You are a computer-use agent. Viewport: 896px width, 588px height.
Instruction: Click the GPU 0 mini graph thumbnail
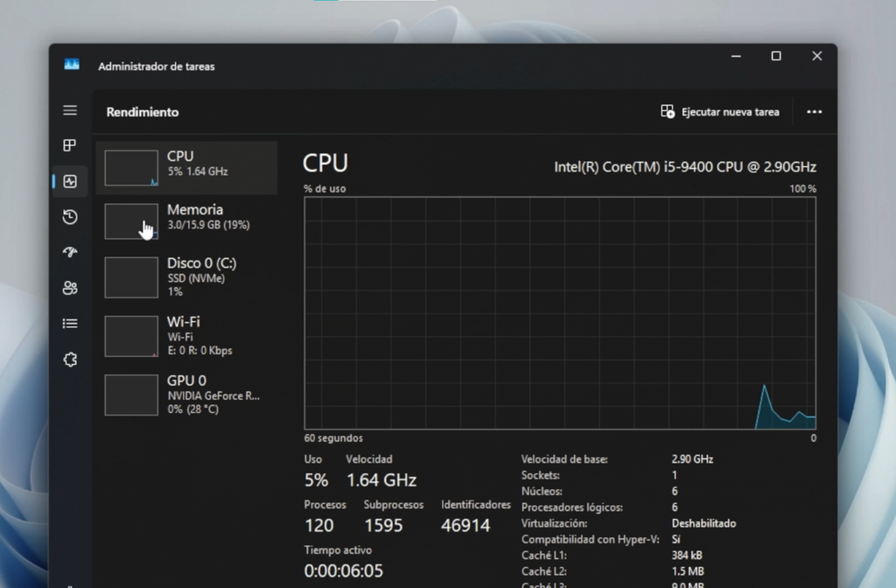[x=131, y=395]
